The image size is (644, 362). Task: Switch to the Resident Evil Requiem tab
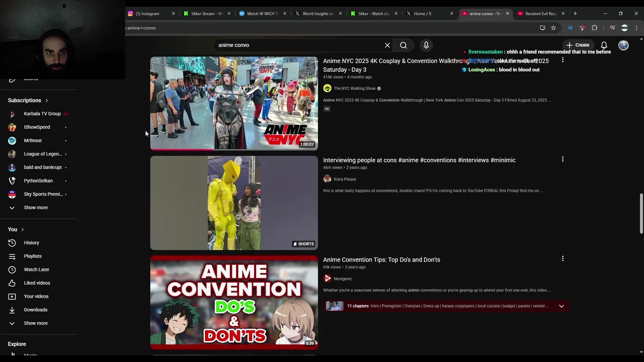click(x=540, y=14)
